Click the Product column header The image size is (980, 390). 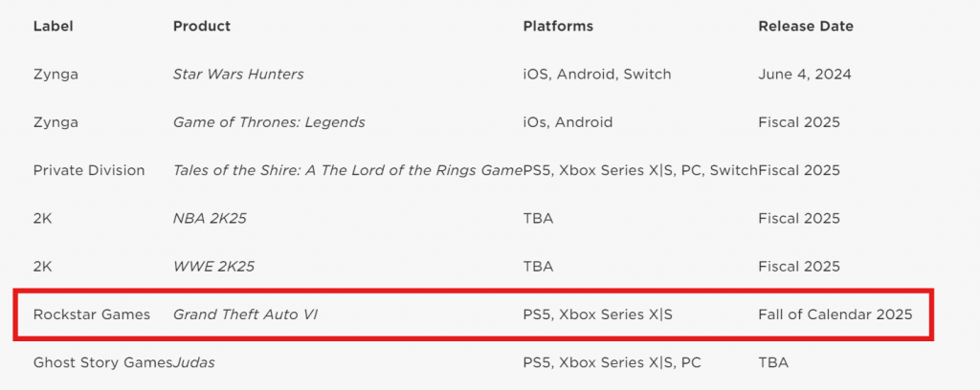[202, 26]
